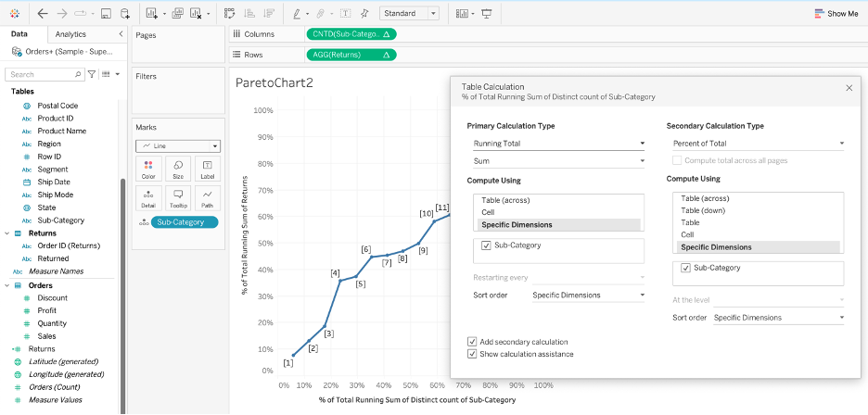Click the Search fields input box
The height and width of the screenshot is (415, 868).
point(42,74)
